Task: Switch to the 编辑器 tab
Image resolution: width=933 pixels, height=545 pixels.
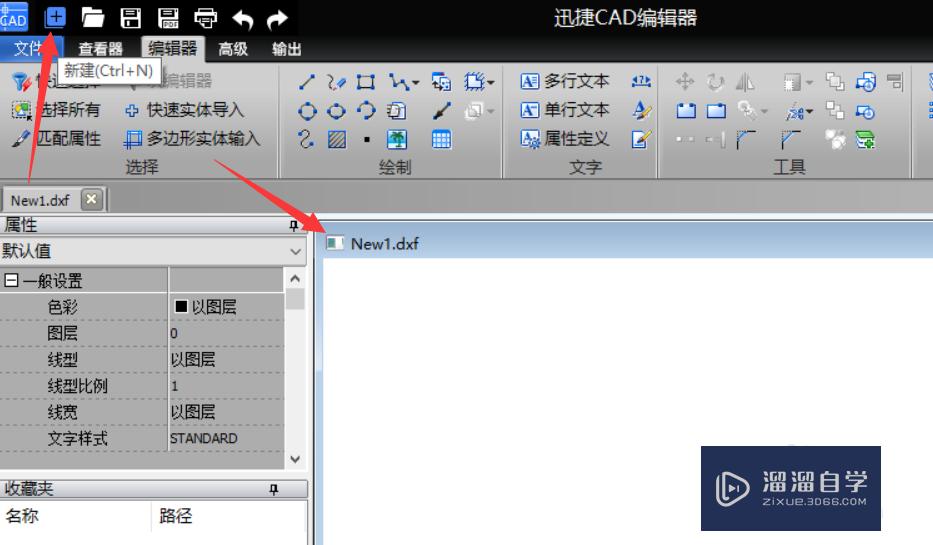Action: [x=173, y=48]
